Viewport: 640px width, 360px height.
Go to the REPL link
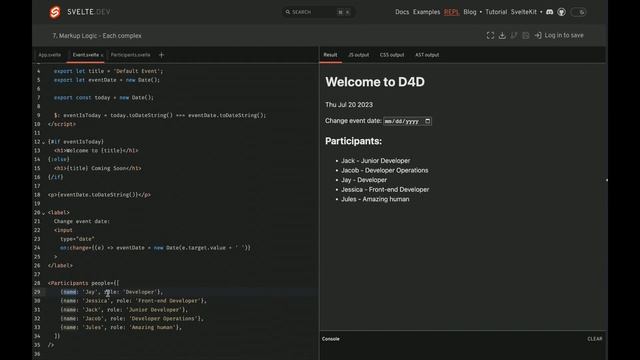coord(451,12)
